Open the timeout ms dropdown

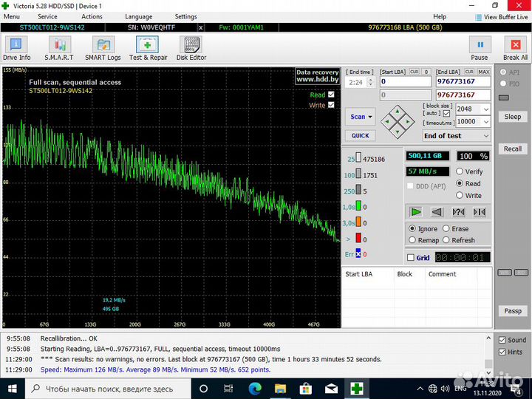pos(485,122)
